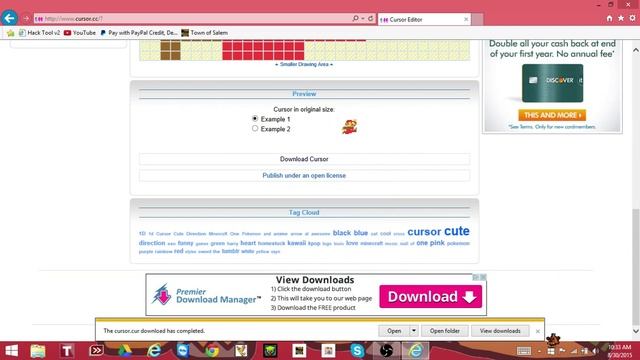The image size is (640, 360).
Task: Click a brown pixel in drawing grid
Action: [171, 51]
